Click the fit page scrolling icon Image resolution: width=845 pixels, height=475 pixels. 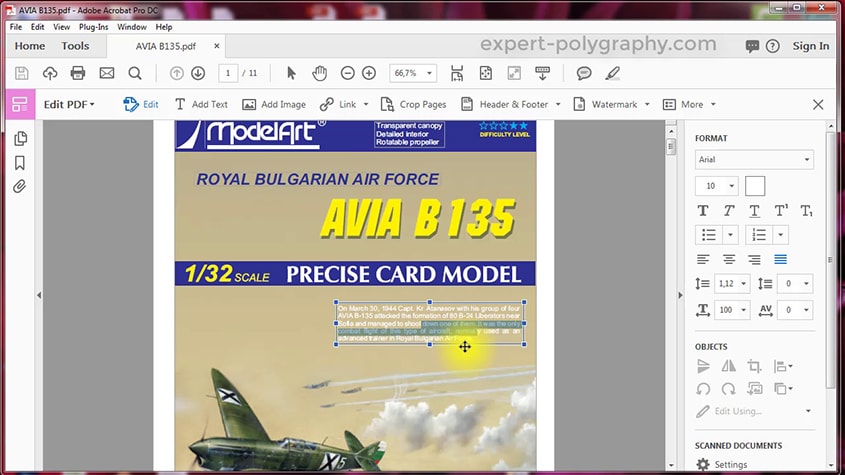point(457,73)
